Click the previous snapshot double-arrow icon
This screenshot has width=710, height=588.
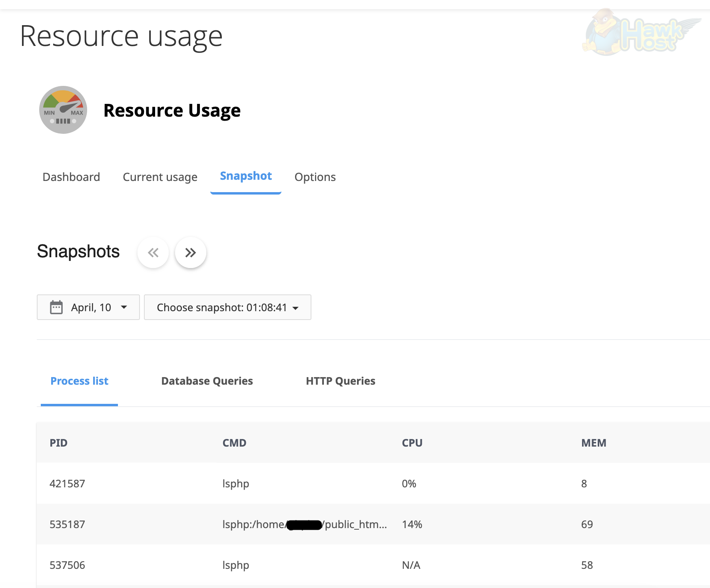153,252
